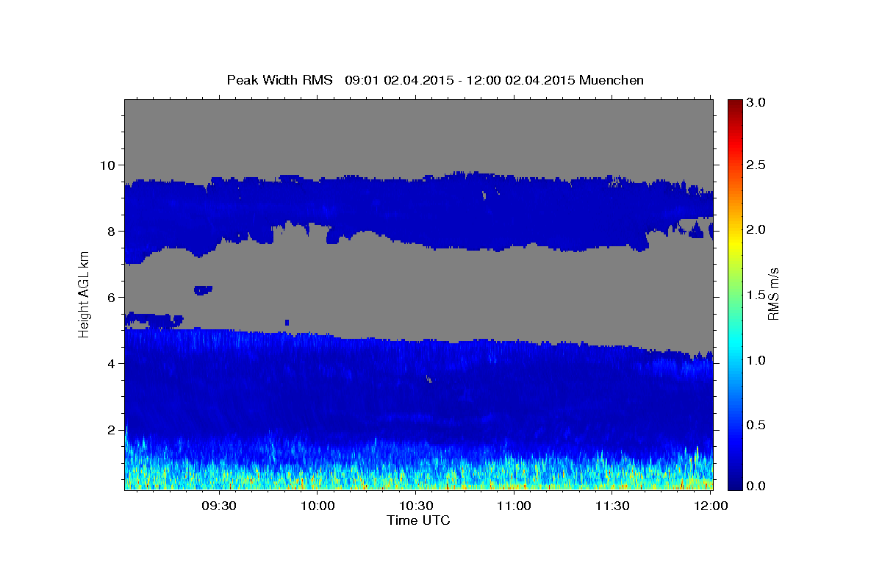The height and width of the screenshot is (588, 882).
Task: Click the height tick label 10
Action: pyautogui.click(x=110, y=165)
